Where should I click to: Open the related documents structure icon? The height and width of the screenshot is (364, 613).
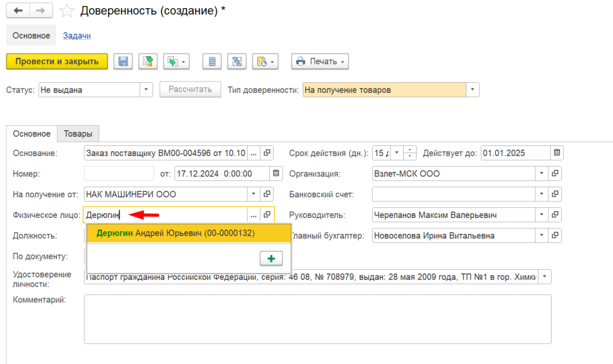click(x=237, y=61)
